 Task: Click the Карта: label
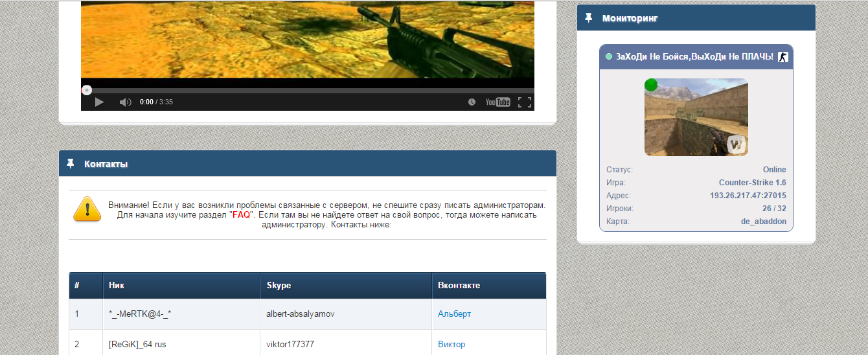click(x=618, y=222)
